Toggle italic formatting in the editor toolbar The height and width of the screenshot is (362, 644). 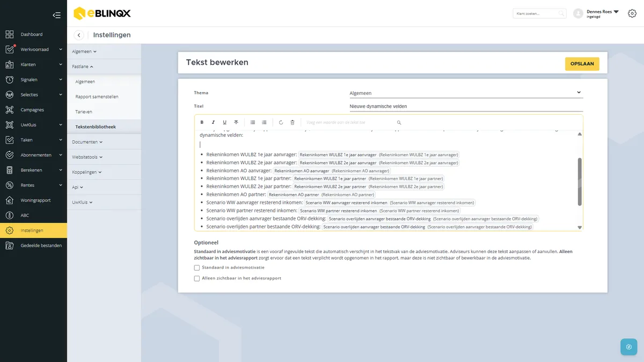click(x=213, y=122)
